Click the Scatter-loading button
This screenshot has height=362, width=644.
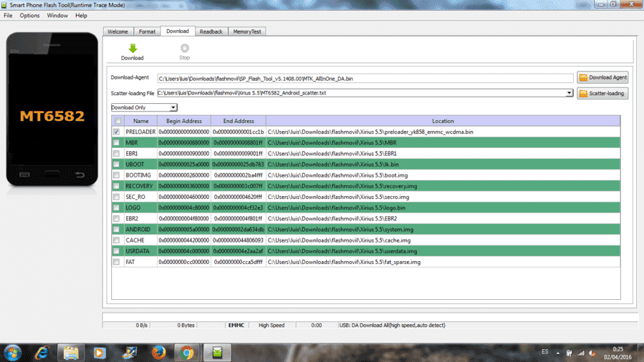point(602,94)
